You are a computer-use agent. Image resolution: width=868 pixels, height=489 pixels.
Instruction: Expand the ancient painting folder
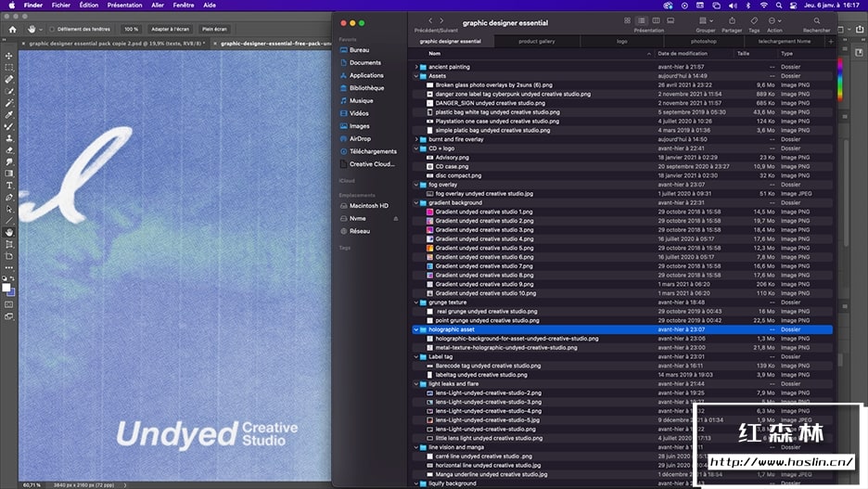[416, 67]
